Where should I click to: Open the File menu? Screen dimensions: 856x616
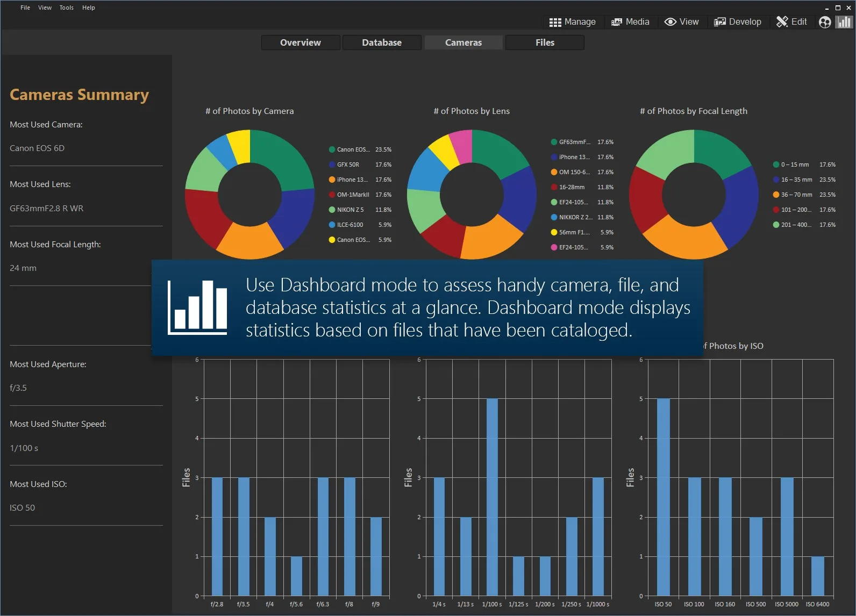pyautogui.click(x=25, y=8)
